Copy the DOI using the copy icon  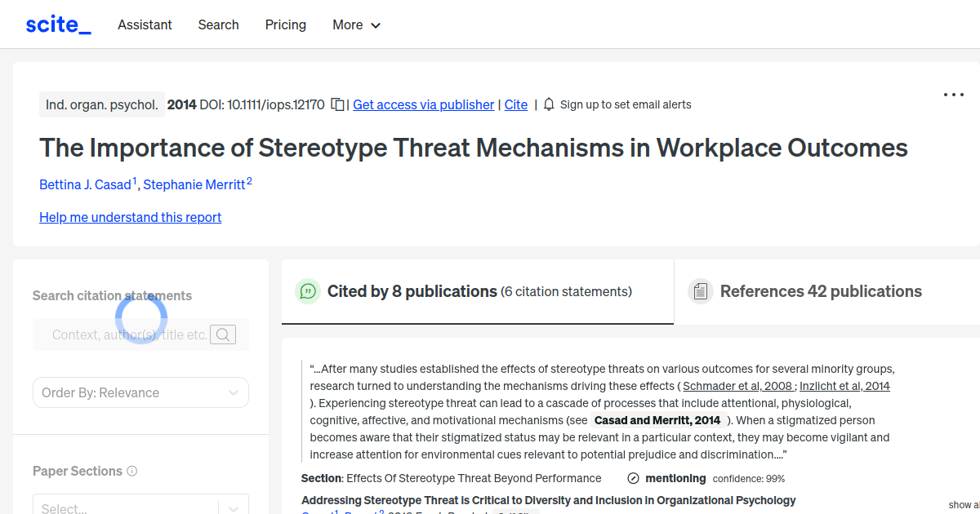click(336, 104)
